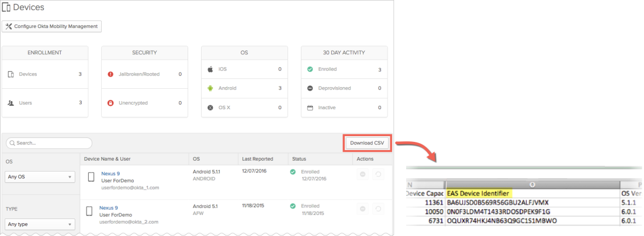Click the tablet icon for userfordemo@okta_1.com
The height and width of the screenshot is (236, 644).
(91, 177)
